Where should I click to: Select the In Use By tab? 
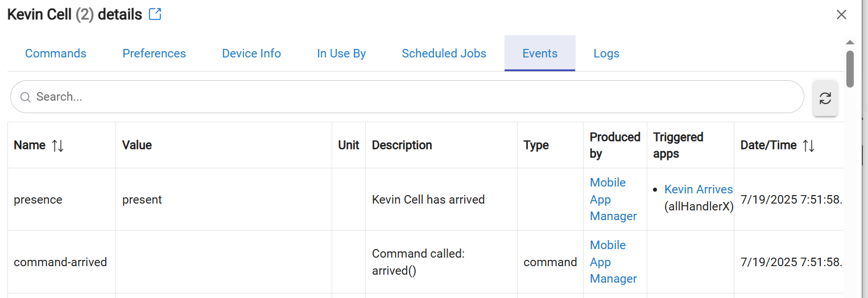[341, 53]
